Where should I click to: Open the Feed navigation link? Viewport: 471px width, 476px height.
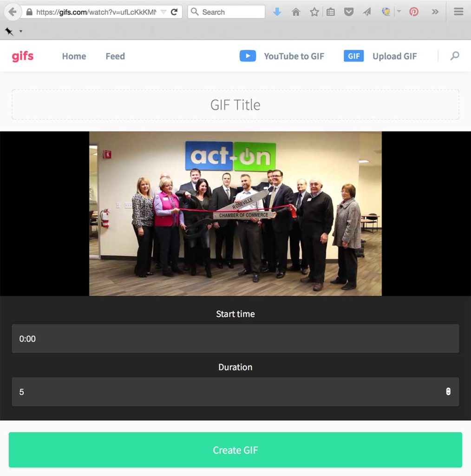pyautogui.click(x=115, y=56)
